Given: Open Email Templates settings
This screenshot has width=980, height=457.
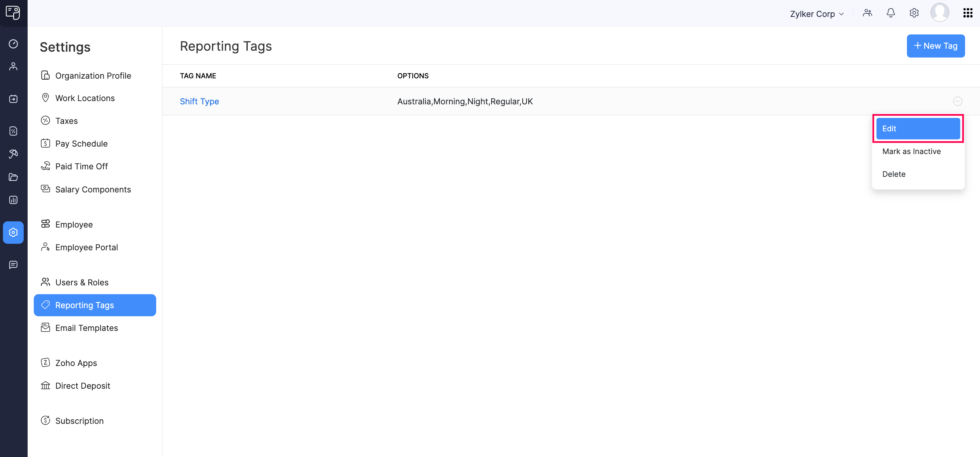Looking at the screenshot, I should click(x=95, y=328).
